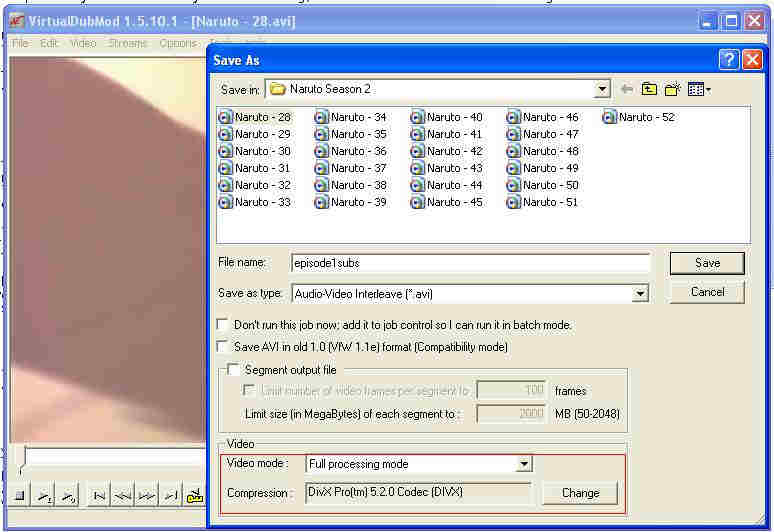Create a new folder in Save As
774x532 pixels.
[x=672, y=89]
